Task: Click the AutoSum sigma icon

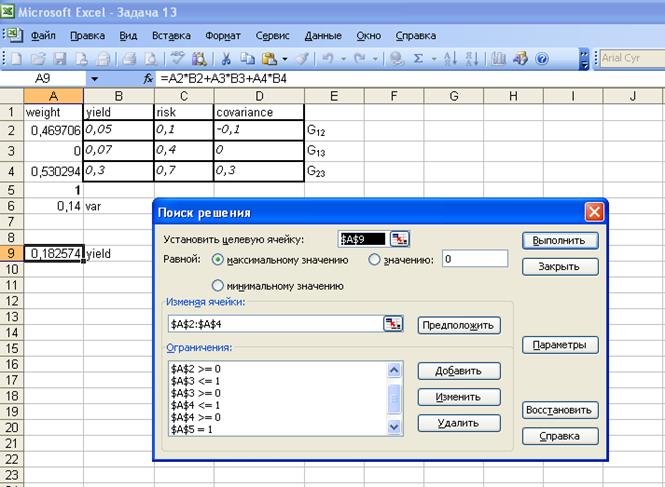Action: coord(419,59)
